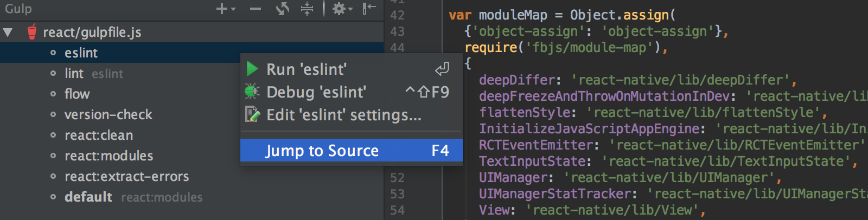Select the version-check task
Screen dimensions: 868x220
(x=108, y=114)
